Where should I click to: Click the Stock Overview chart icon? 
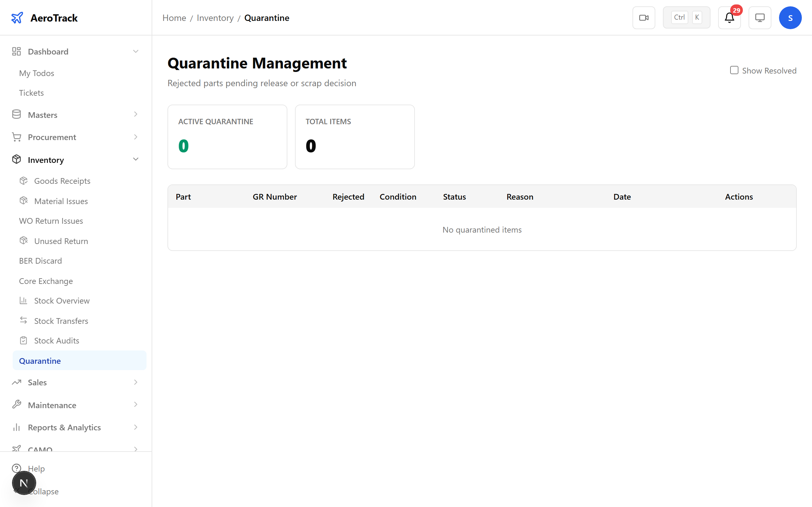23,300
